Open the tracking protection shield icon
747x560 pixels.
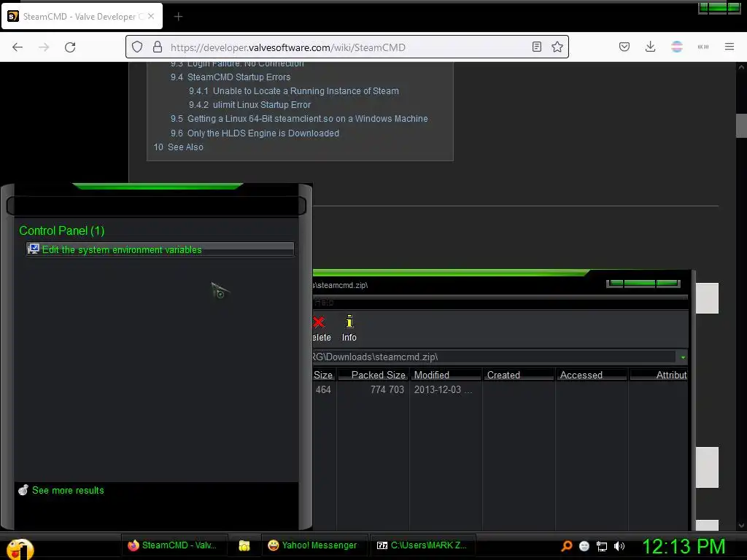pyautogui.click(x=137, y=47)
